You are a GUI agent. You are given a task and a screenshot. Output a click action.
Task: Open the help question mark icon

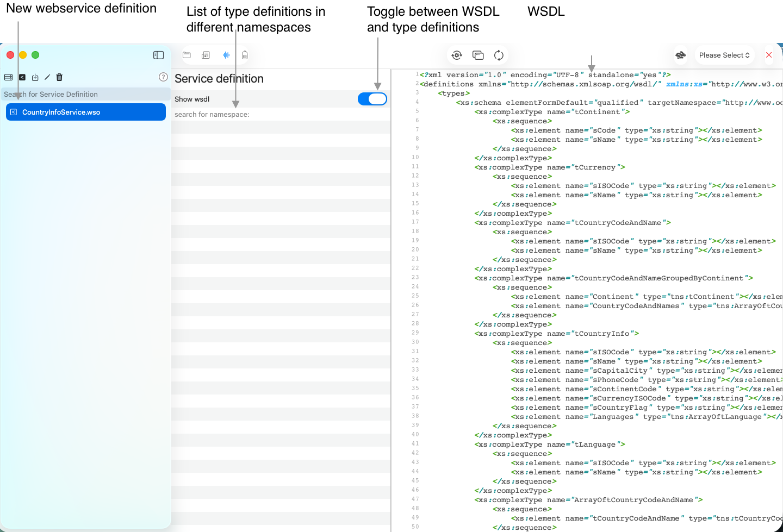point(163,77)
